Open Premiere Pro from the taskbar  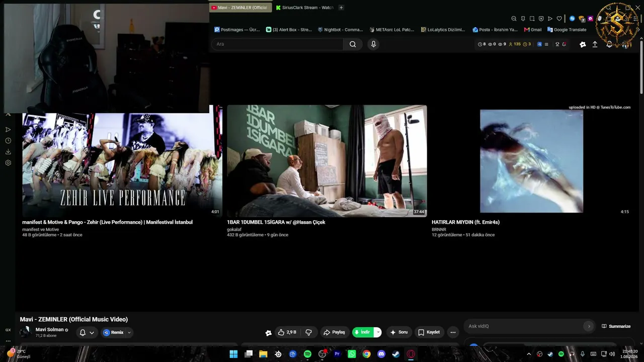[337, 354]
